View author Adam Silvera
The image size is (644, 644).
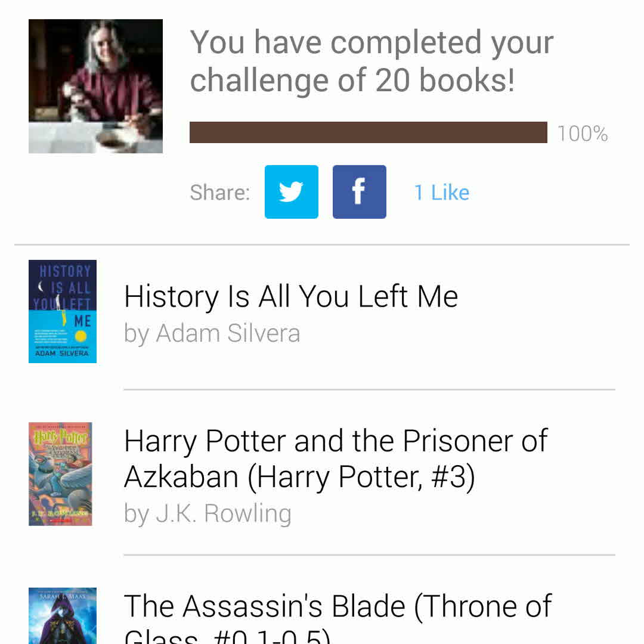[x=212, y=333]
